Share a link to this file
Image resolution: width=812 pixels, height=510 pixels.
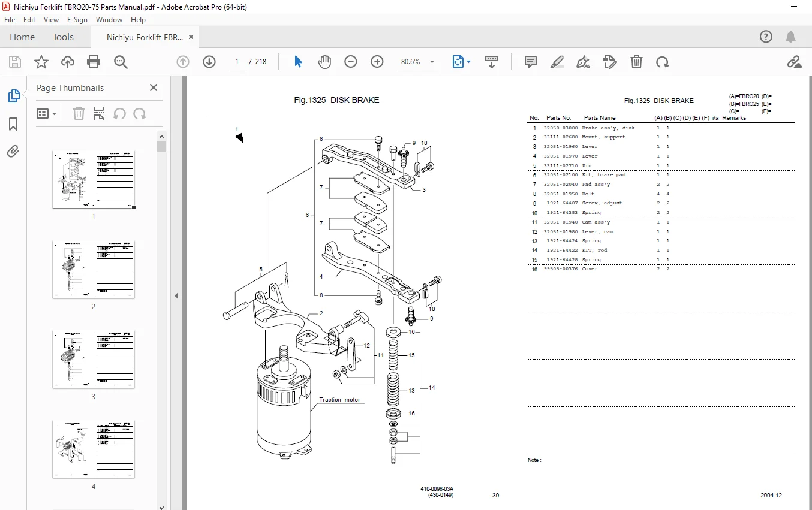794,62
